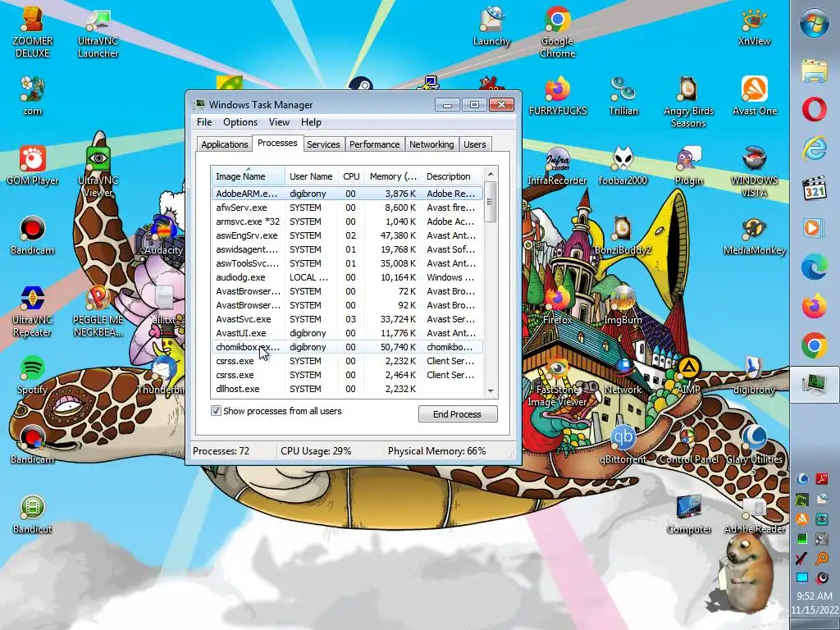Select the Spotify desktop icon
840x630 pixels.
pyautogui.click(x=33, y=374)
